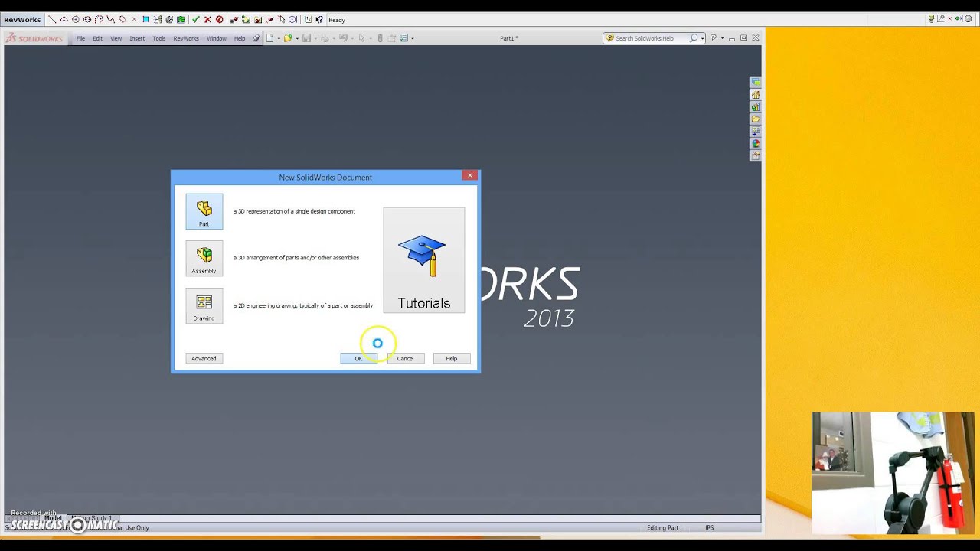Click the Editing Part status text

[x=662, y=528]
